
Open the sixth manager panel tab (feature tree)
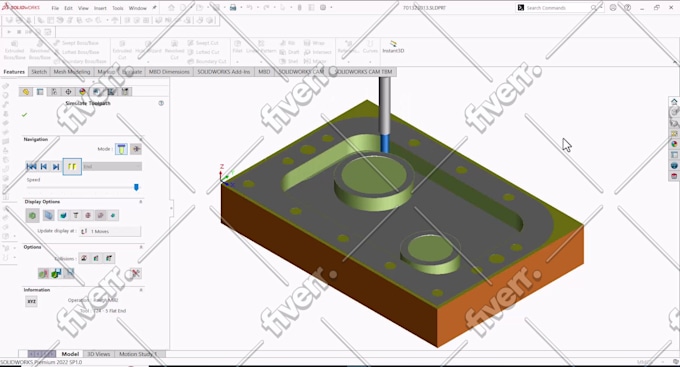pos(97,92)
